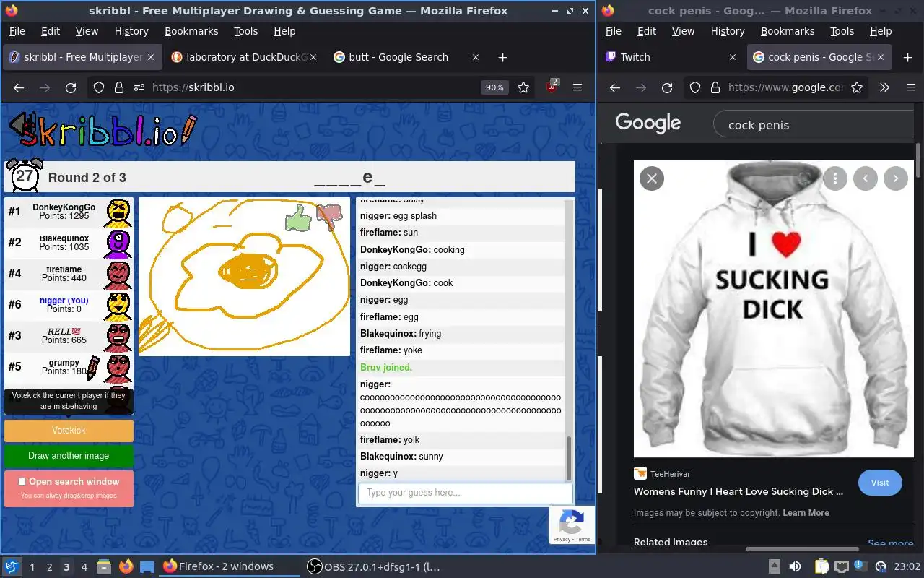Reload the skribbl.io page
Viewport: 924px width, 578px height.
(71, 87)
